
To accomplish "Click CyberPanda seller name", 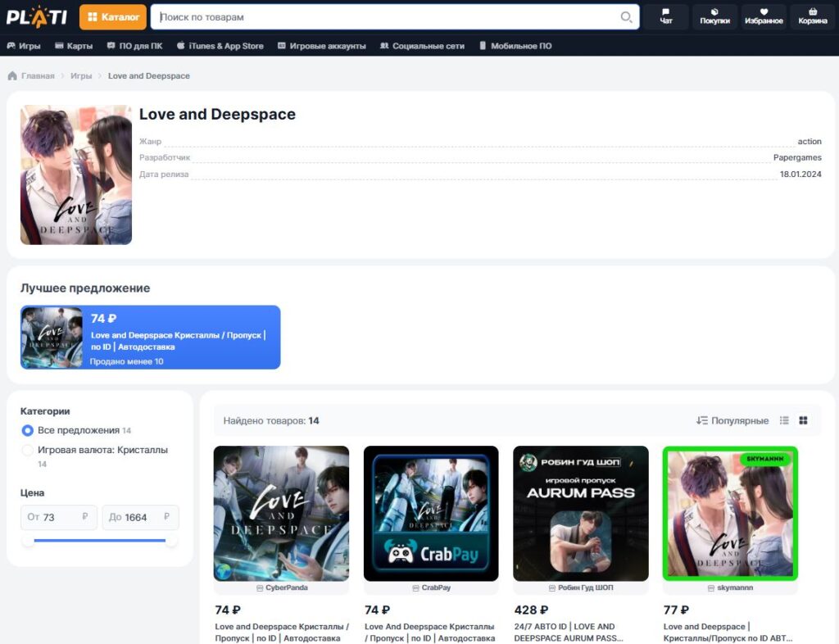I will (x=286, y=587).
